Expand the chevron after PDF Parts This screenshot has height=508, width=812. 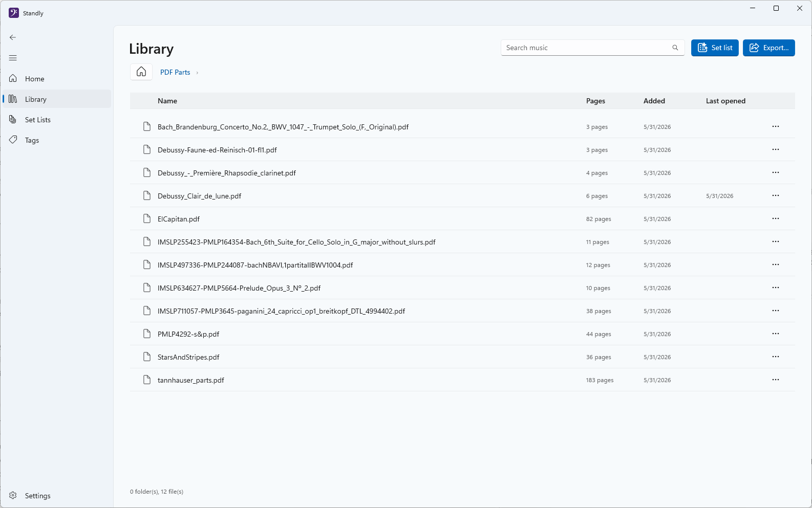197,73
